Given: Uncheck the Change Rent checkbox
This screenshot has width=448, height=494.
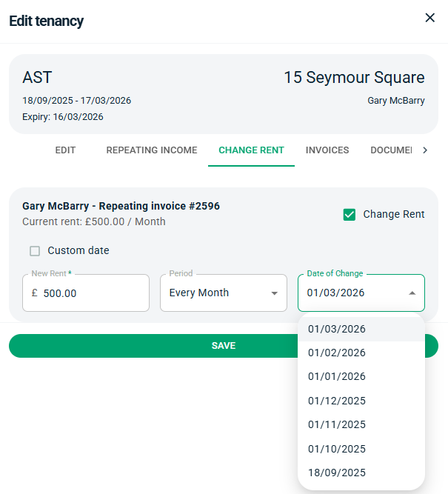Looking at the screenshot, I should coord(350,215).
